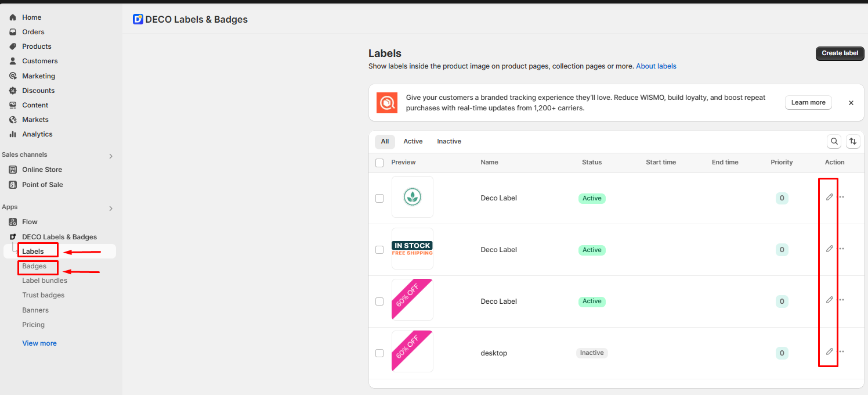868x395 pixels.
Task: Click pencil edit icon for the desktop label
Action: [x=829, y=351]
